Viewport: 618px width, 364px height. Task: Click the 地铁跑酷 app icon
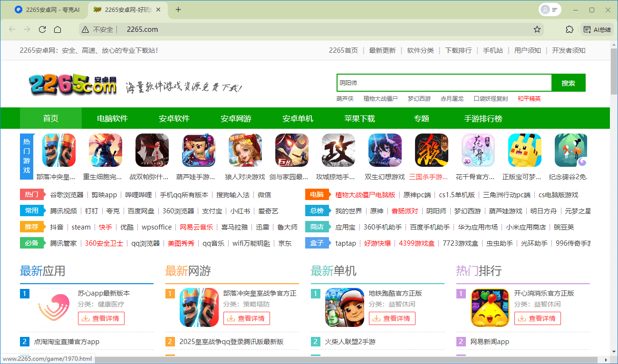pos(345,308)
